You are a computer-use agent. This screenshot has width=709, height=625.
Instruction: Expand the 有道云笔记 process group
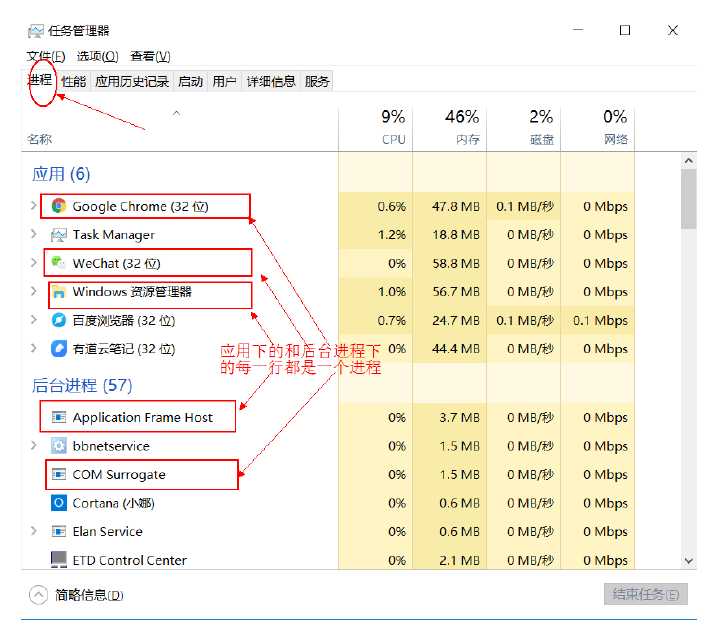(33, 348)
